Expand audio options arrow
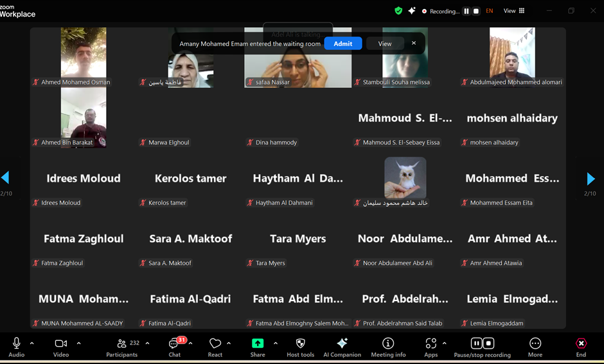Viewport: 604px width, 364px height. click(32, 343)
